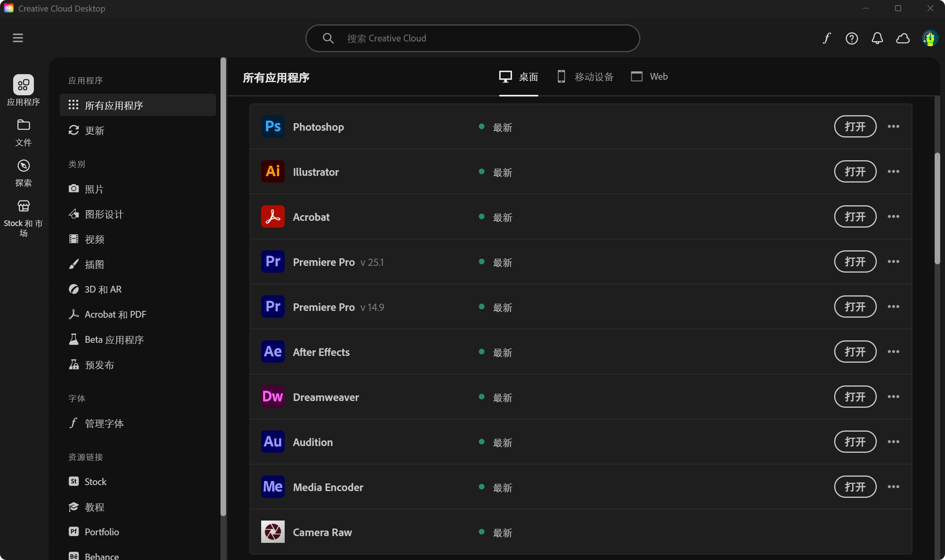945x560 pixels.
Task: Open more options for Acrobat
Action: tap(894, 216)
